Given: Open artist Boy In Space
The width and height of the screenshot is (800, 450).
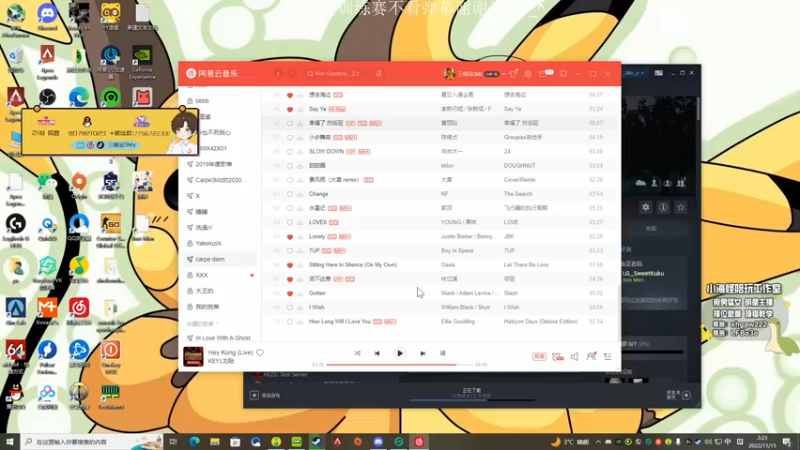Looking at the screenshot, I should (457, 251).
